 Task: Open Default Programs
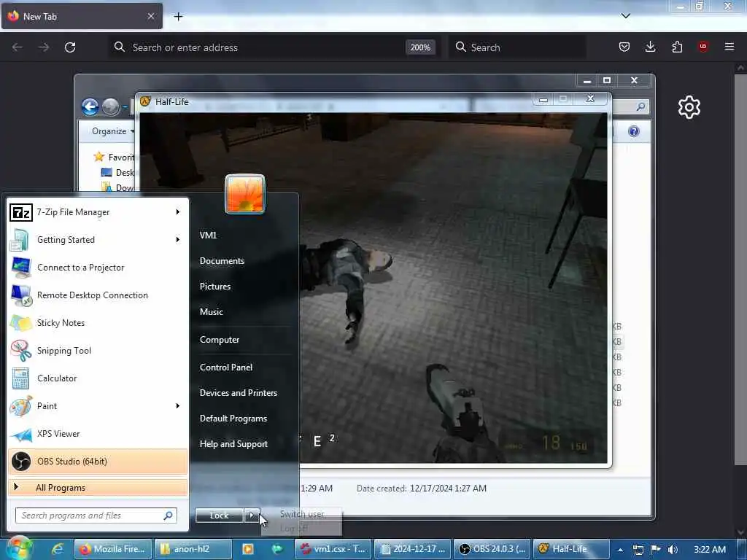pyautogui.click(x=233, y=419)
